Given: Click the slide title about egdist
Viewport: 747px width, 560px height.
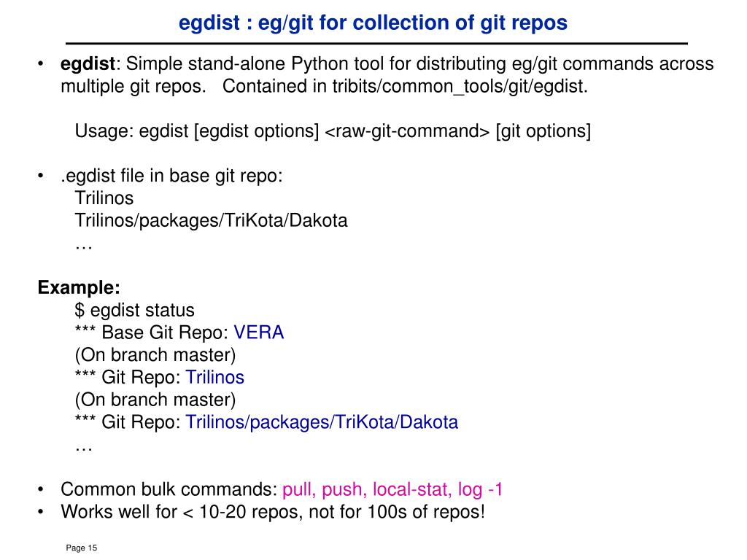Looking at the screenshot, I should 373,23.
